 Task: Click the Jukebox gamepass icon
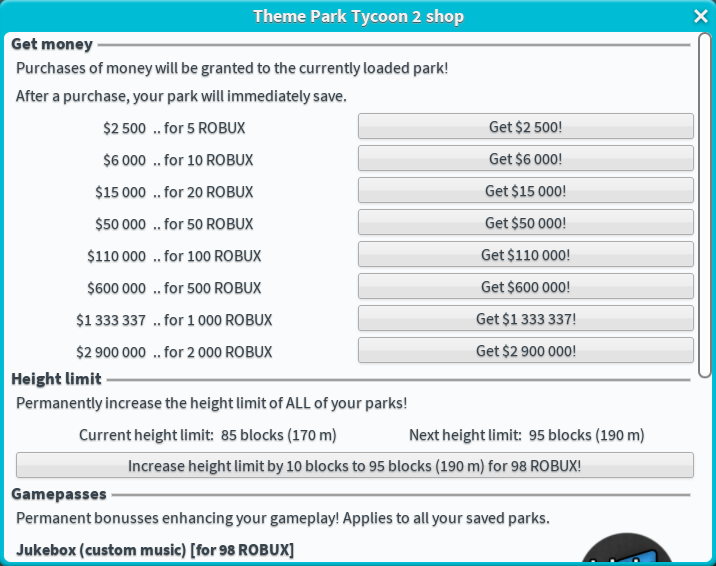tap(626, 548)
